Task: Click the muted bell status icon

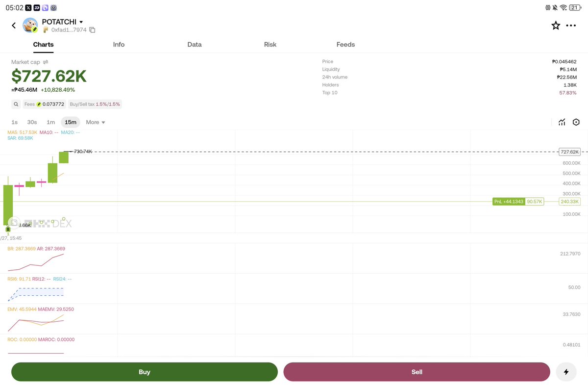Action: [x=555, y=8]
